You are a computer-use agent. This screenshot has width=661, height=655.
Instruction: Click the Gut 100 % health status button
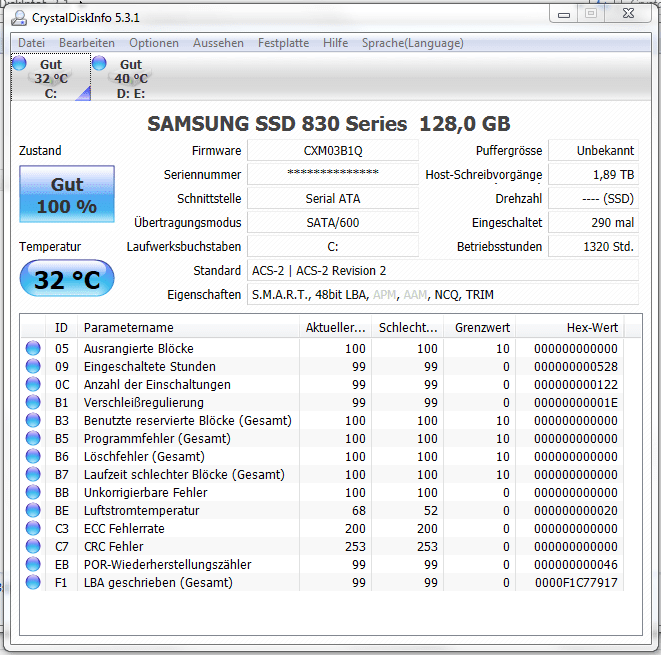tap(67, 194)
